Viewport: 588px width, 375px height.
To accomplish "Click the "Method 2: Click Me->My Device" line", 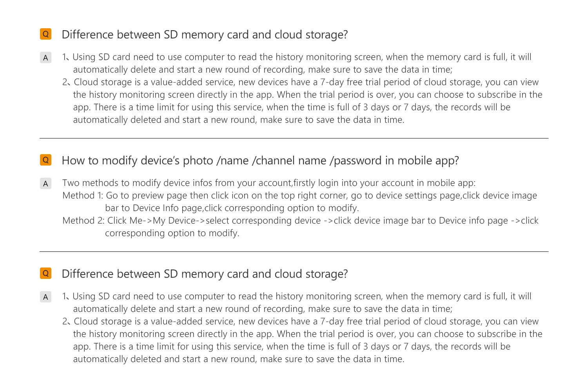I will pyautogui.click(x=300, y=220).
